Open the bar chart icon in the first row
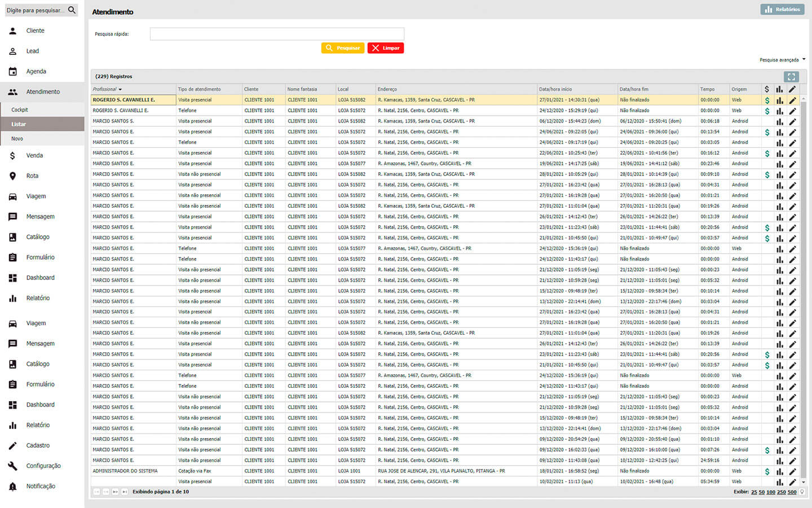Screen dimensions: 812x508 tap(779, 100)
